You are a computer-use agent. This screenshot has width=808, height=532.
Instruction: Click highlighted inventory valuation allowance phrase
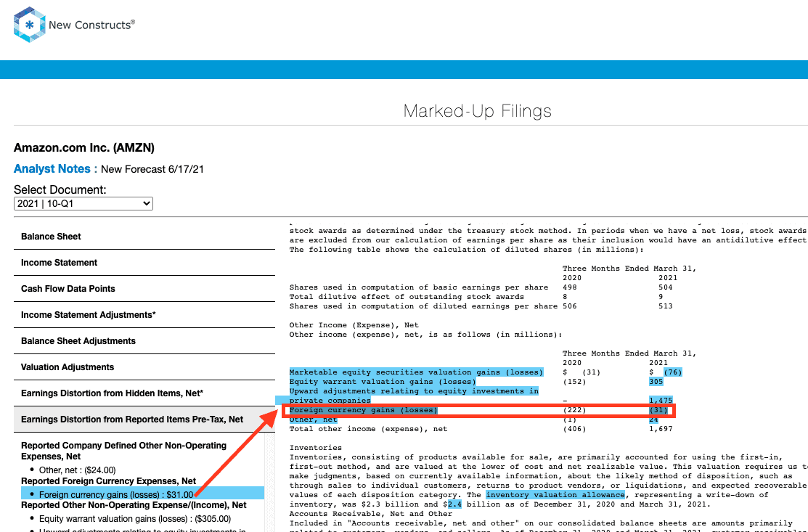click(x=555, y=495)
